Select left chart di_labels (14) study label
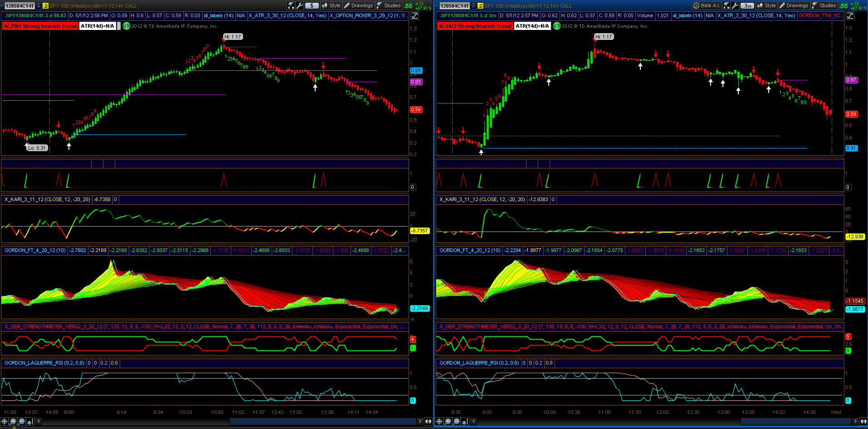This screenshot has height=429, width=868. pyautogui.click(x=218, y=15)
